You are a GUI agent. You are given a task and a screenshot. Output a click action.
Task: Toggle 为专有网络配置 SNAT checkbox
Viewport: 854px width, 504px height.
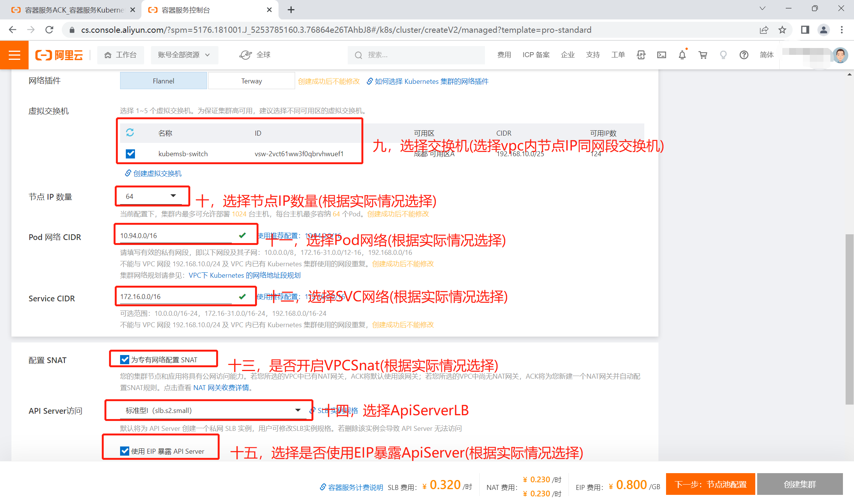pyautogui.click(x=124, y=360)
